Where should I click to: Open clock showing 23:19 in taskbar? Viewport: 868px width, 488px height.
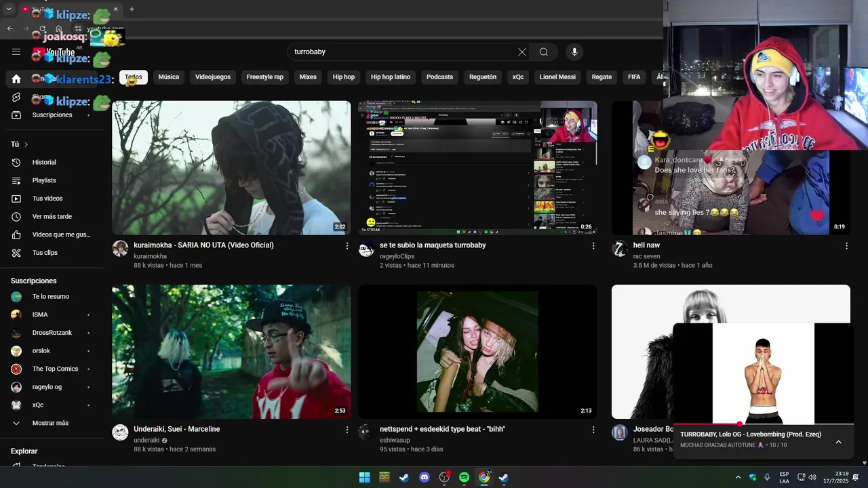835,477
